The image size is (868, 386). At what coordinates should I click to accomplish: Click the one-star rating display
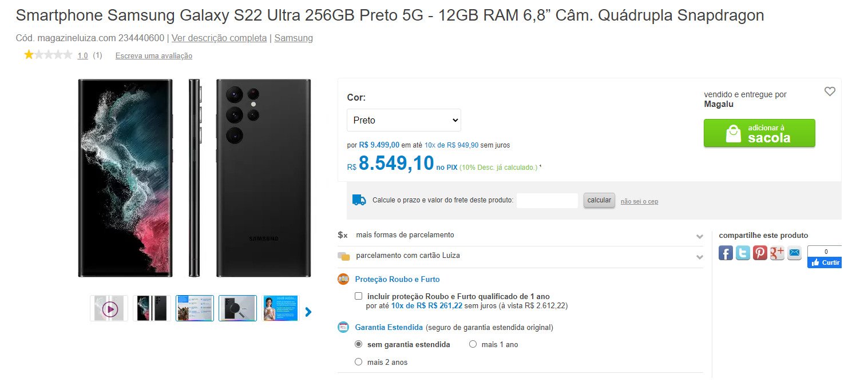48,55
